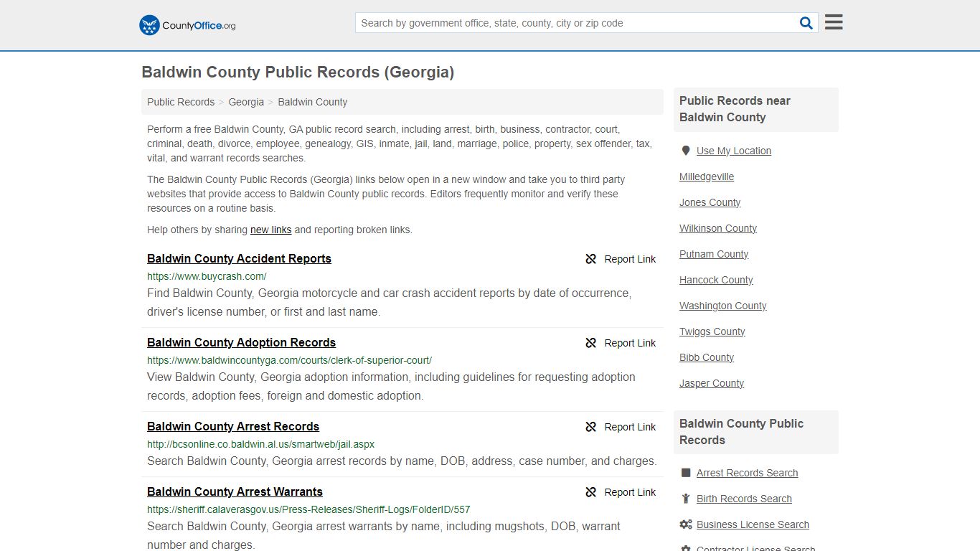Open the Georgia breadcrumb
980x551 pixels.
click(246, 102)
